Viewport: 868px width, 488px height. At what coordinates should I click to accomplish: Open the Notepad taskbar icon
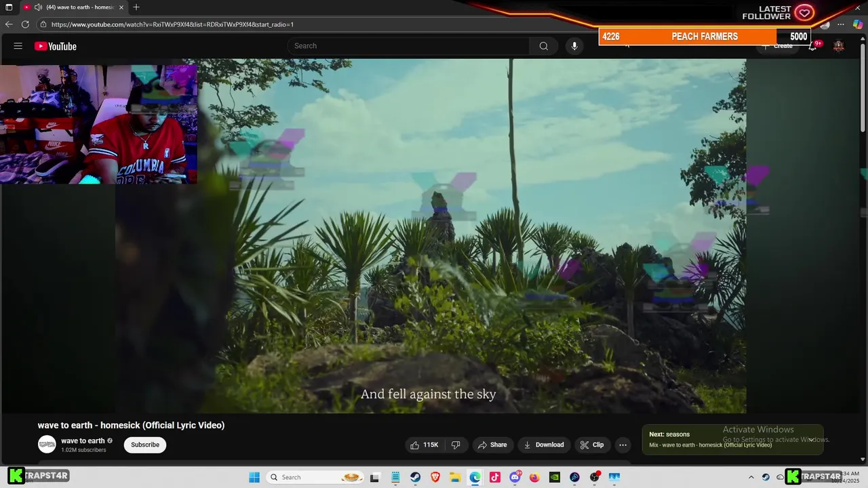pos(395,477)
